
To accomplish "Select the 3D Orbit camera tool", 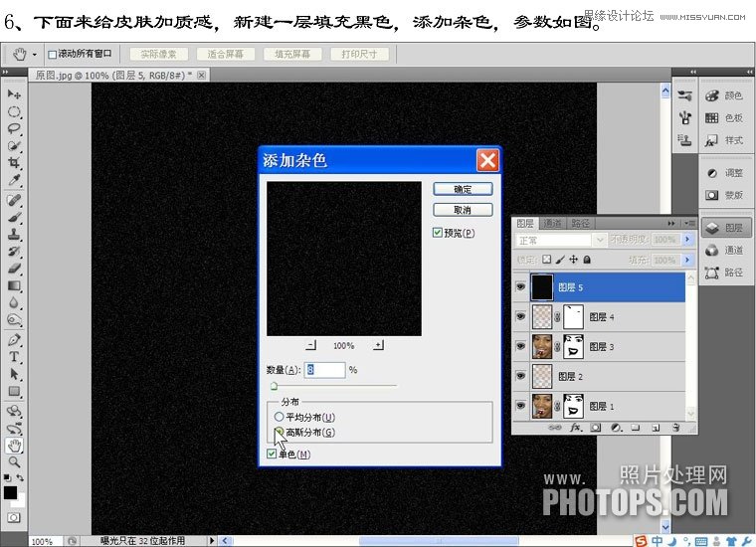I will click(14, 429).
